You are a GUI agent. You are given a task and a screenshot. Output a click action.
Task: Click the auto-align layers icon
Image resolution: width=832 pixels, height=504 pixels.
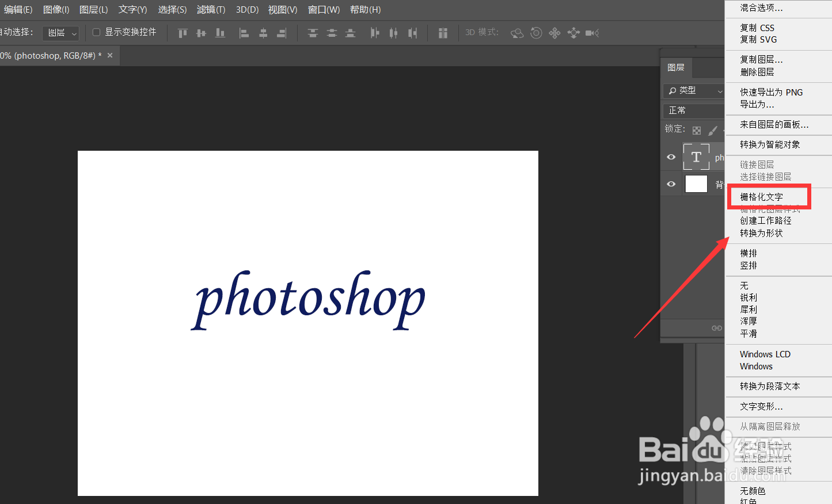click(443, 33)
